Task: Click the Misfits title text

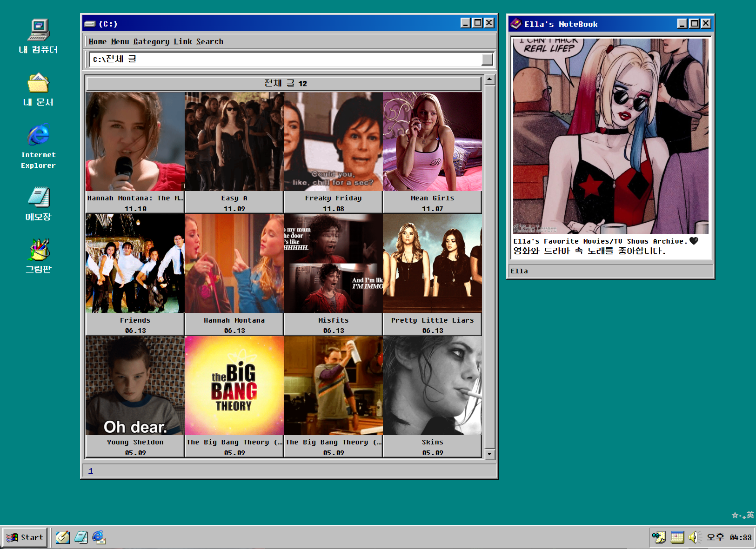Action: pos(333,320)
